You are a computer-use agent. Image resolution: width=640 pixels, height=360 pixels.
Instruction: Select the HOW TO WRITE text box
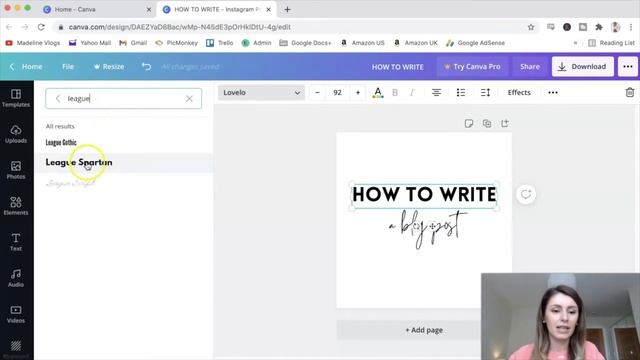point(424,195)
